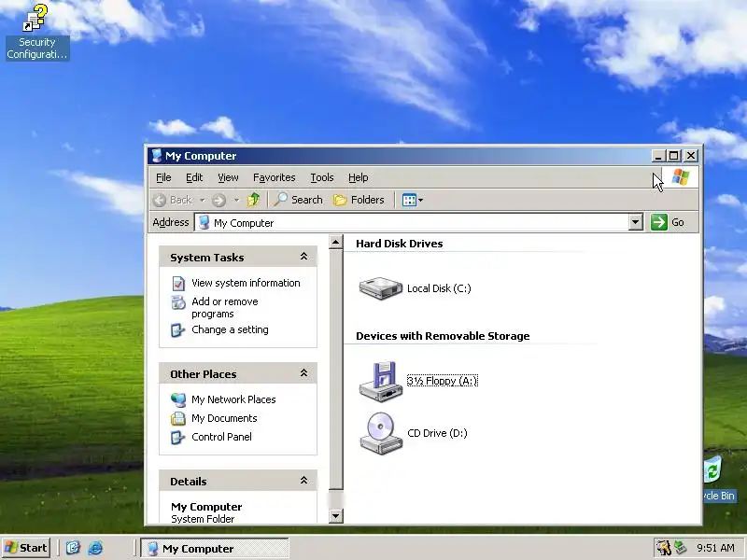The width and height of the screenshot is (747, 560).
Task: Click My Network Places icon
Action: click(x=178, y=399)
